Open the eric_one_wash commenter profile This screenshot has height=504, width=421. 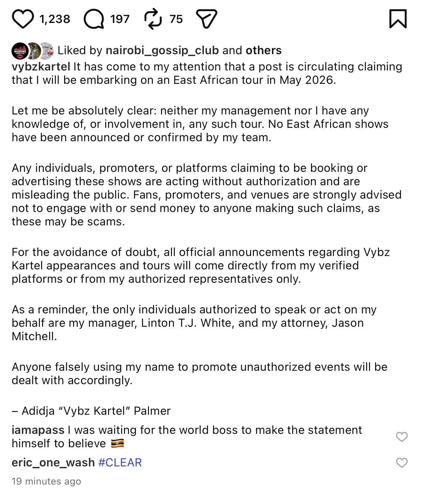click(x=53, y=462)
